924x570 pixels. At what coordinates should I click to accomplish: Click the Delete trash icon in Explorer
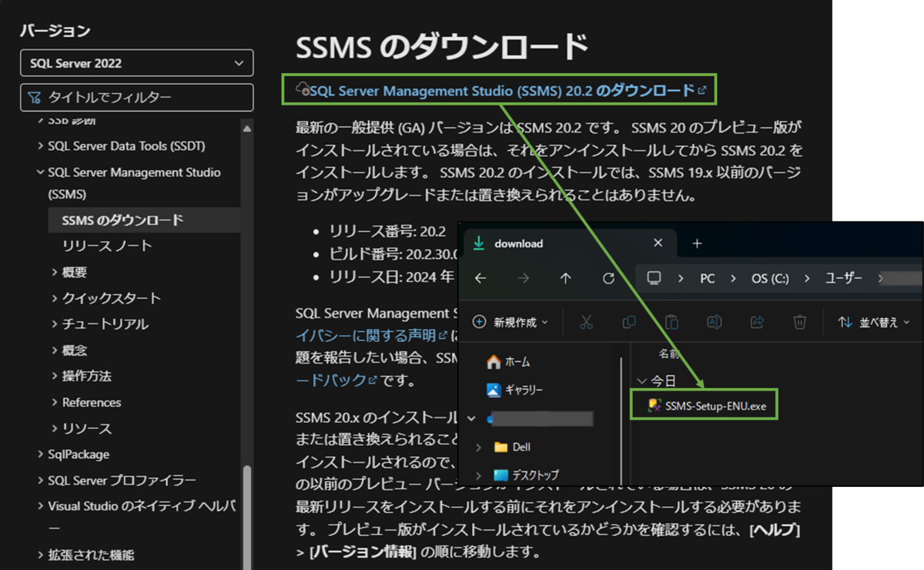pyautogui.click(x=799, y=322)
